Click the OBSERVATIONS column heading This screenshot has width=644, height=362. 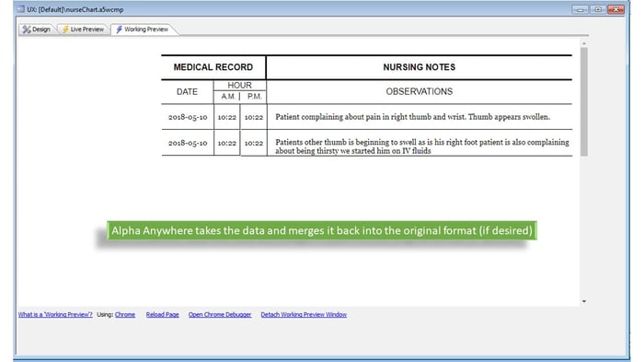coord(419,91)
